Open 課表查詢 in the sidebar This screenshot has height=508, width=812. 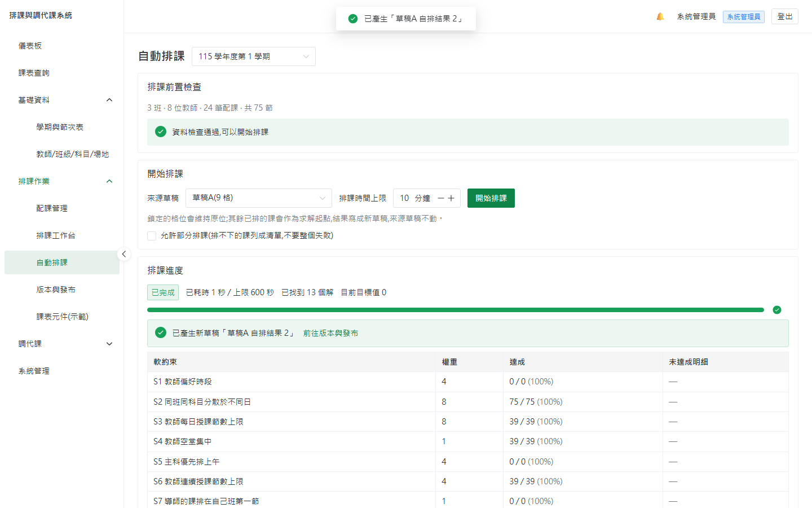coord(62,73)
